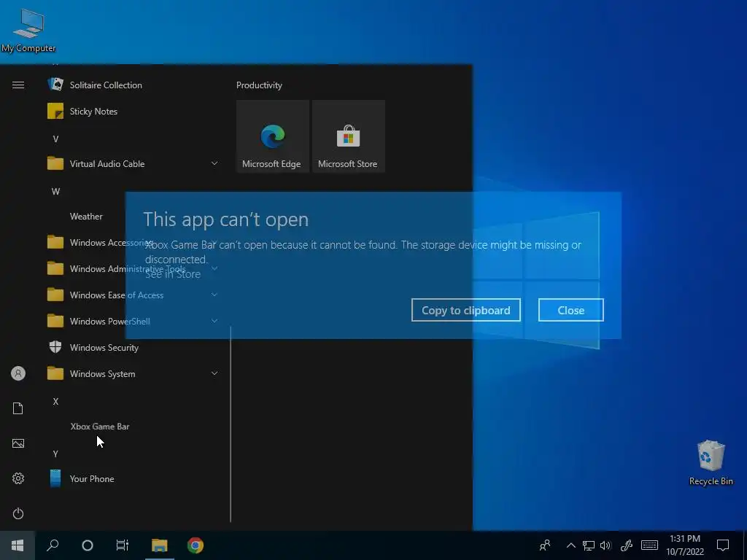Open the Recycle Bin desktop icon

[711, 462]
